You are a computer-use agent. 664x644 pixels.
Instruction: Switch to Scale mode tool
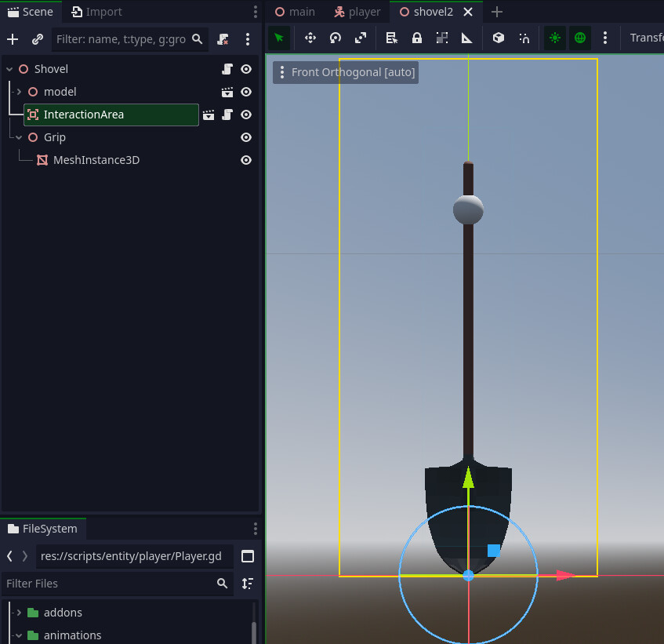click(361, 38)
